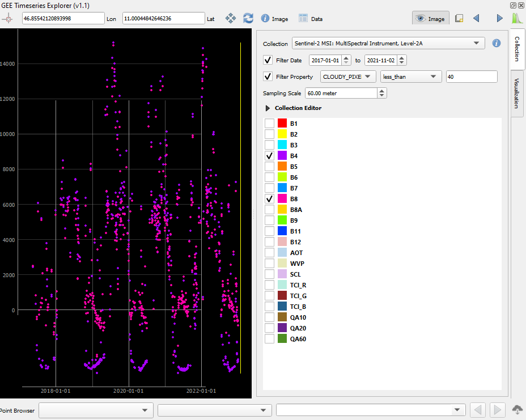Select the Collection side tab
The height and width of the screenshot is (420, 526).
point(517,49)
